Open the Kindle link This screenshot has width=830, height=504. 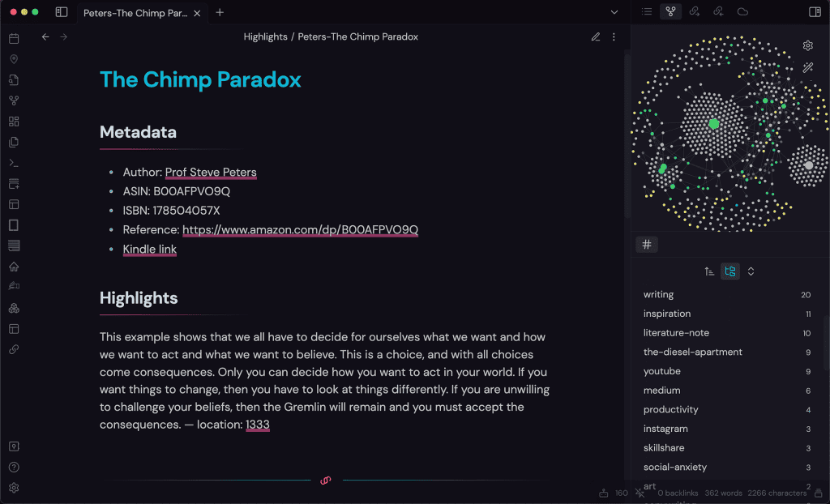(149, 249)
